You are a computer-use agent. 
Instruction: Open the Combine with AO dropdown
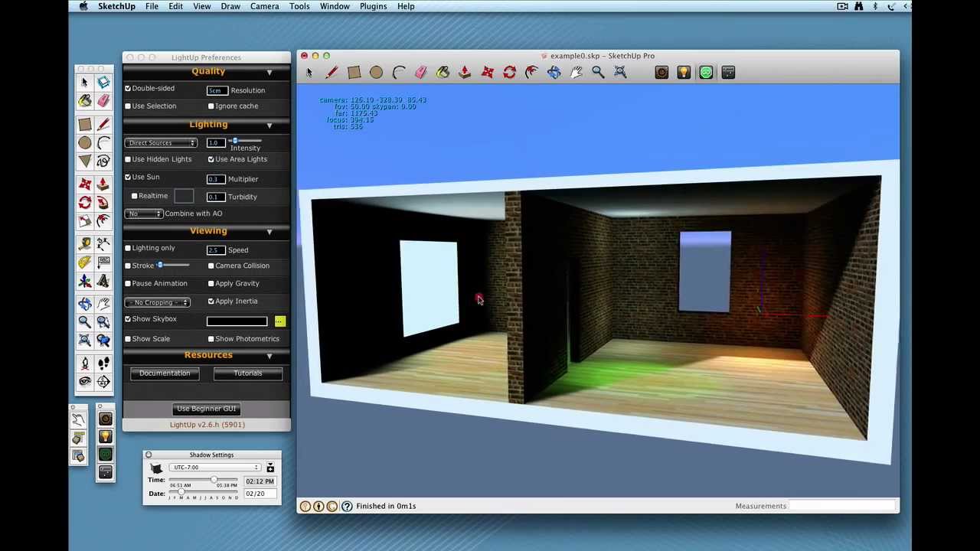pos(145,214)
